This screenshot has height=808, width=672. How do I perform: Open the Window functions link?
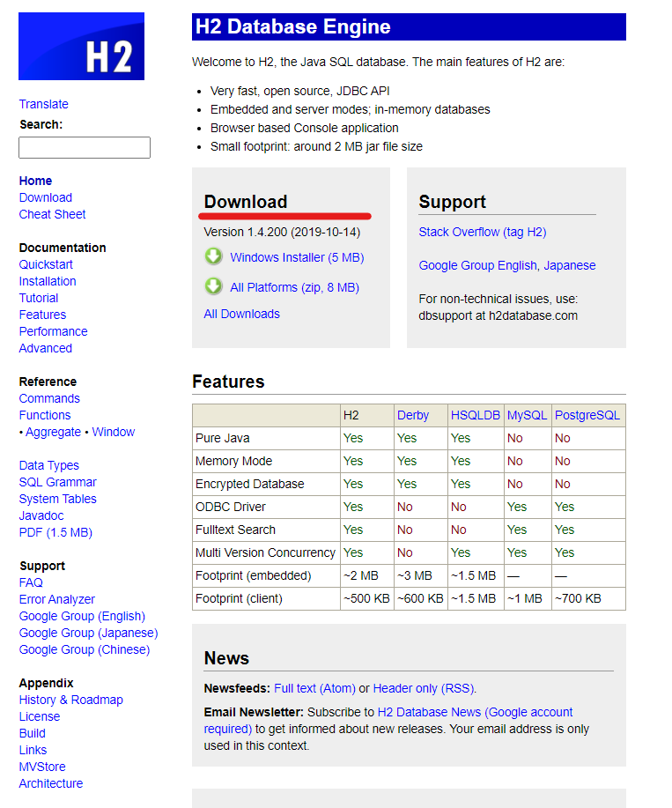point(114,432)
